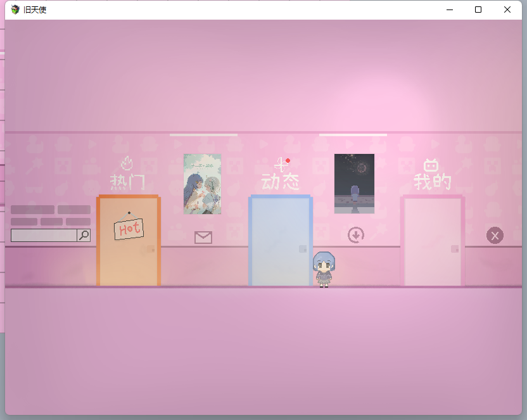Click the pinwheel icon above 动态
The image size is (527, 420).
pos(281,165)
